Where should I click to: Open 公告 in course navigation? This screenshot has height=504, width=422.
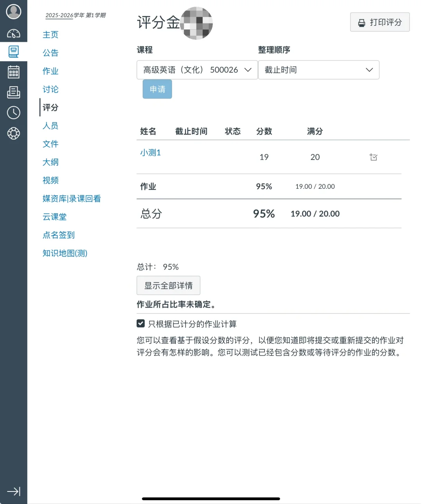[x=50, y=53]
